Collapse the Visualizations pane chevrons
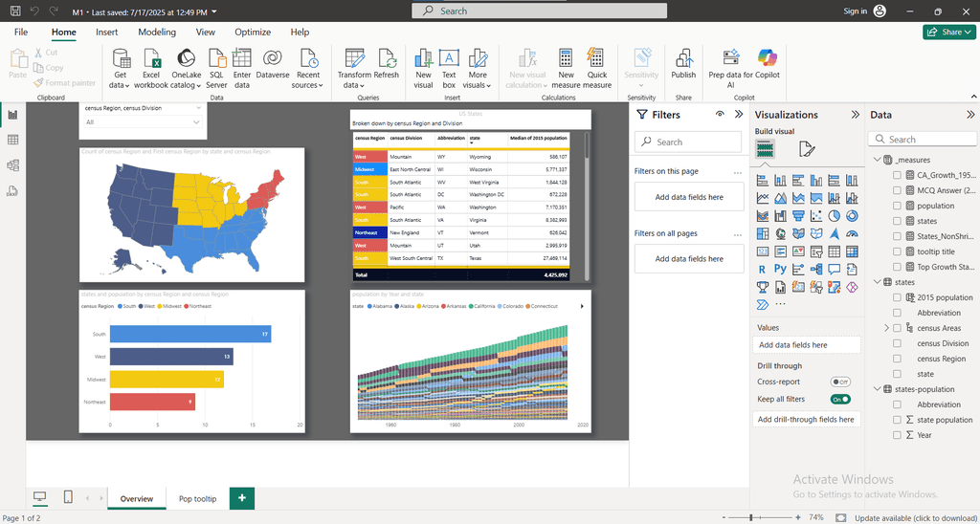The height and width of the screenshot is (524, 980). click(x=855, y=115)
